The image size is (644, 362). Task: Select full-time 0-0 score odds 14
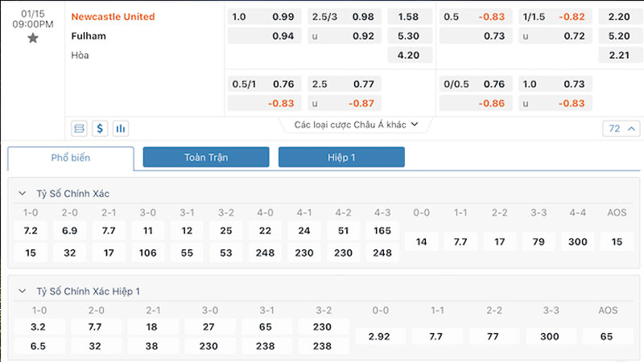(x=421, y=241)
